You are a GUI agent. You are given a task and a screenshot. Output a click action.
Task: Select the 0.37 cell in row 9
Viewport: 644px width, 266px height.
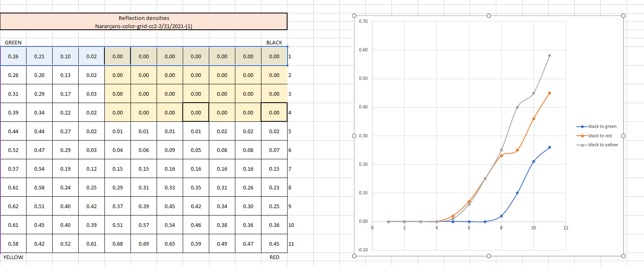pyautogui.click(x=117, y=206)
